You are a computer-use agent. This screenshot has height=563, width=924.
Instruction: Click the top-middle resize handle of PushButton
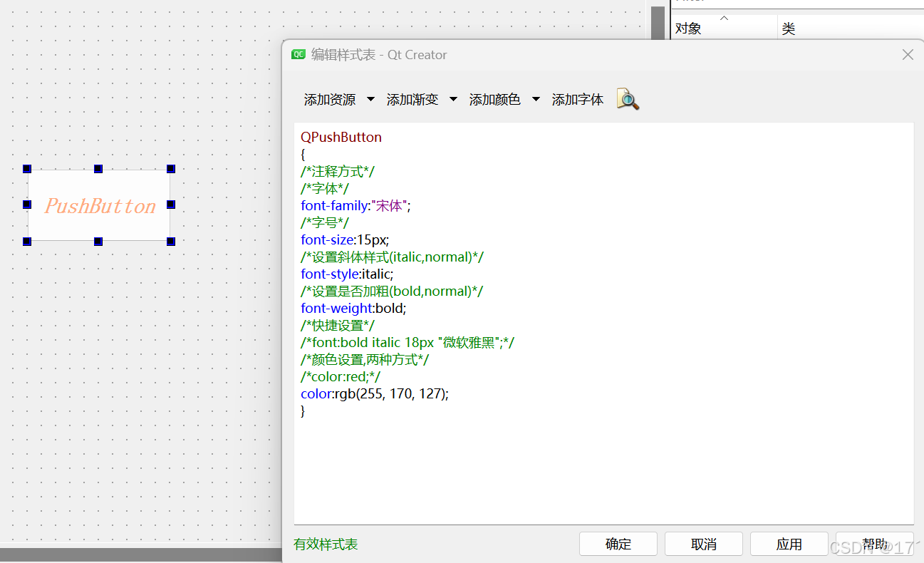98,169
